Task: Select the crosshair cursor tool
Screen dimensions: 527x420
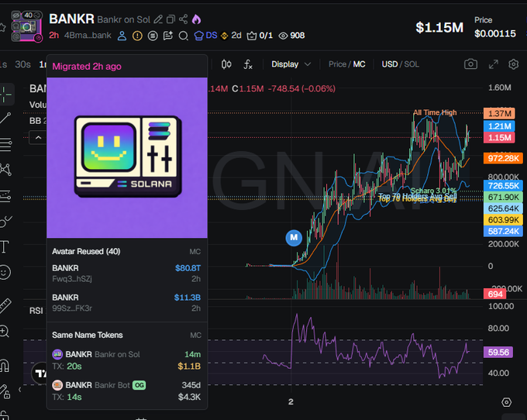Action: click(5, 95)
